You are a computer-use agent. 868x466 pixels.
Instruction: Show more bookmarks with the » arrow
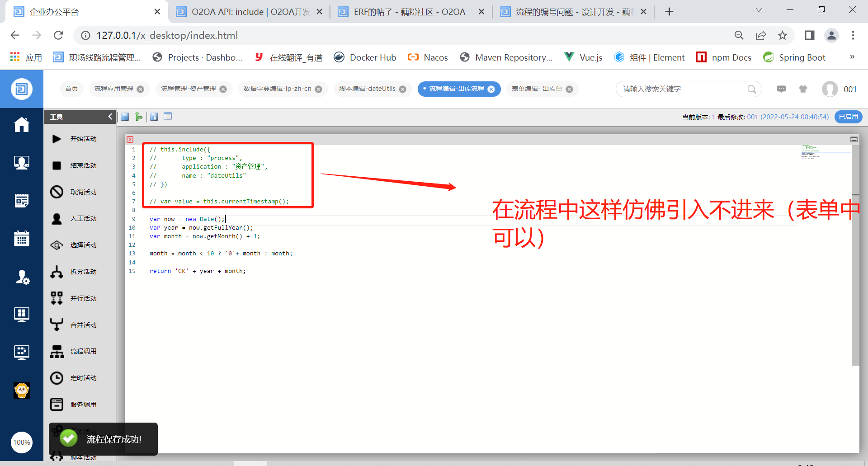point(852,57)
